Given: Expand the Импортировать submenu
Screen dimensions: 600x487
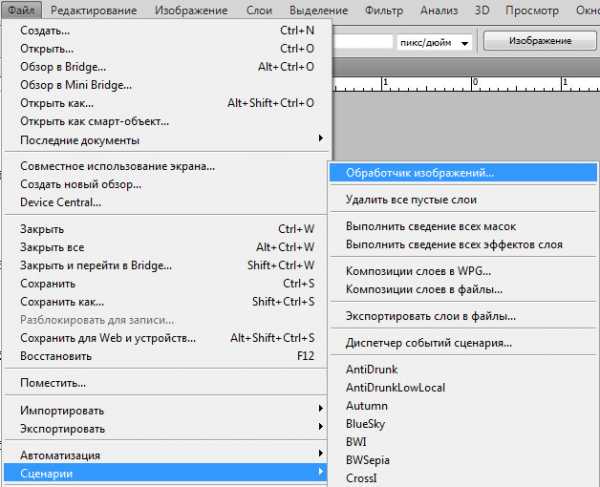Looking at the screenshot, I should (167, 410).
